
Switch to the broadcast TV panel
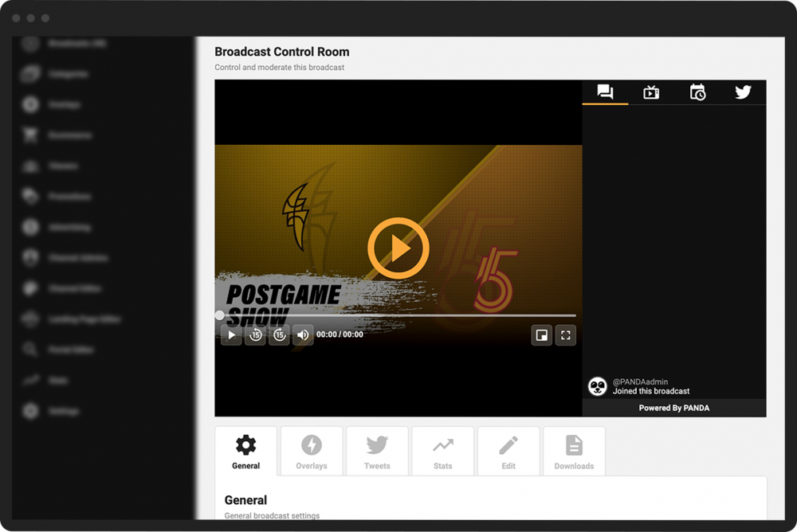click(x=651, y=92)
